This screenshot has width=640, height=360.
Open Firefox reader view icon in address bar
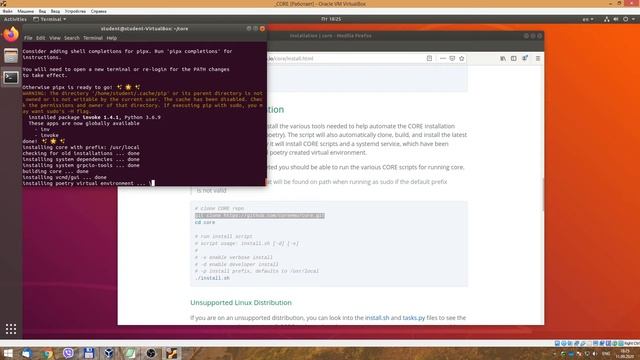(429, 58)
